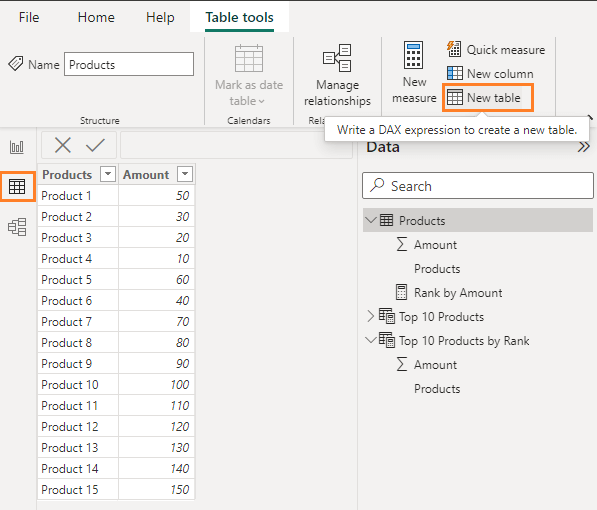The width and height of the screenshot is (597, 510).
Task: Select Products field under Top 10 by Rank
Action: [x=437, y=389]
